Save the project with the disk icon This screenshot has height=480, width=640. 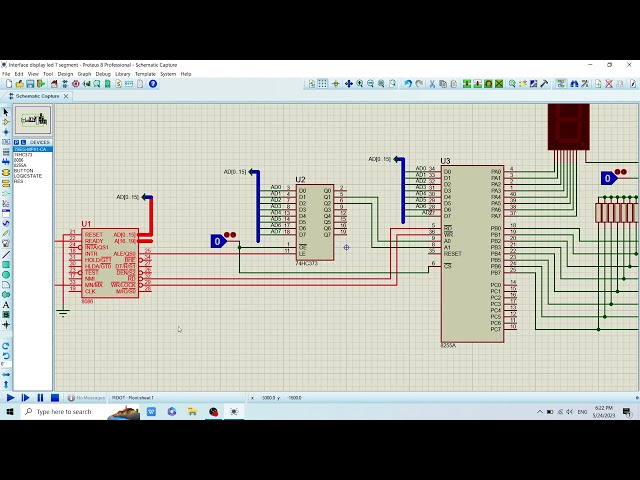tap(30, 84)
